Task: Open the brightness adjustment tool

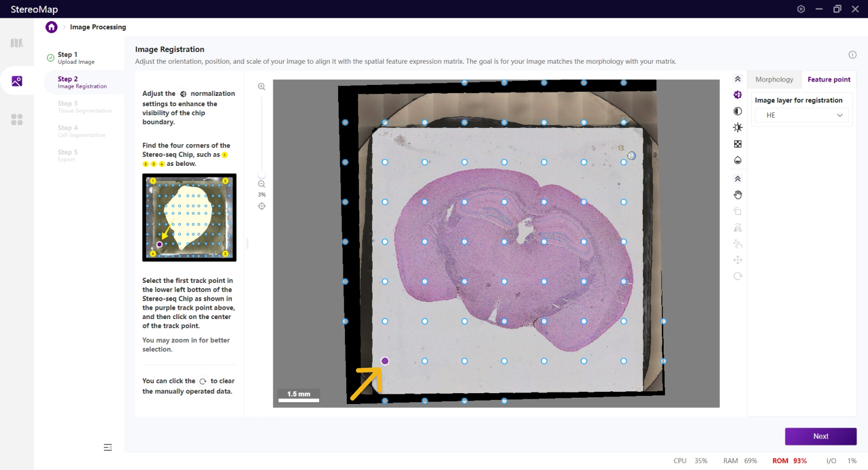Action: [738, 127]
